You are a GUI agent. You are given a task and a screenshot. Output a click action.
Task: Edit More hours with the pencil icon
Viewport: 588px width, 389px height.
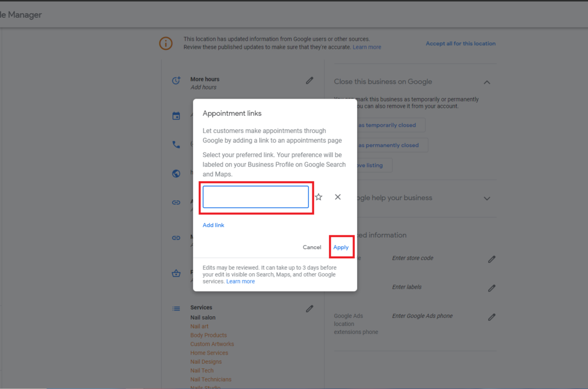(310, 80)
